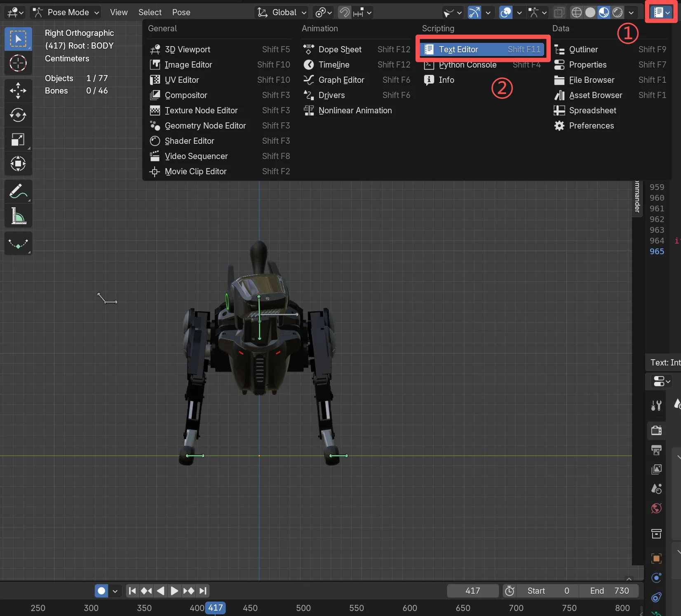This screenshot has height=616, width=681.
Task: Open the snapping options dropdown
Action: click(363, 12)
